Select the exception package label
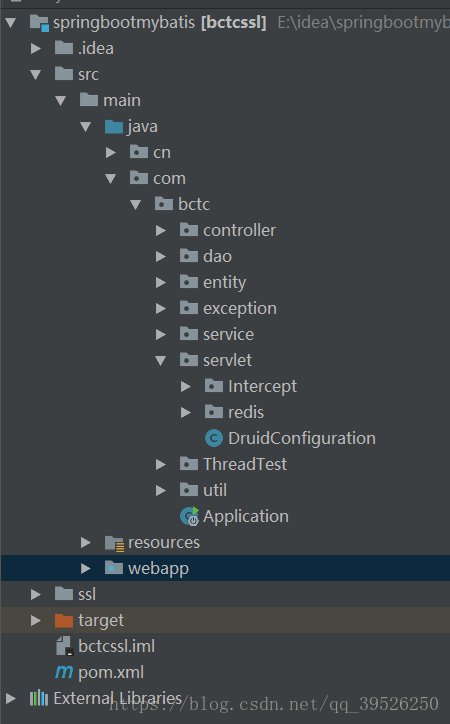The image size is (450, 724). coord(240,308)
